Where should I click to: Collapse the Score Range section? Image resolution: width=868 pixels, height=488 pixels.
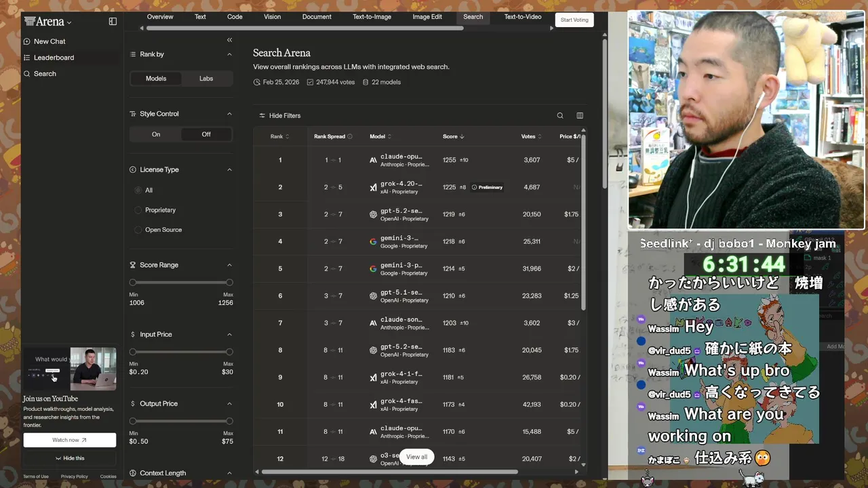[229, 265]
